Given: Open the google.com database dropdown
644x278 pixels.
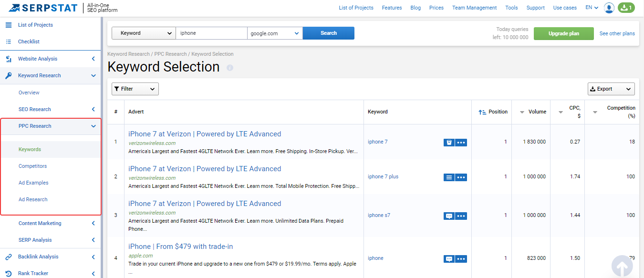Looking at the screenshot, I should point(275,33).
